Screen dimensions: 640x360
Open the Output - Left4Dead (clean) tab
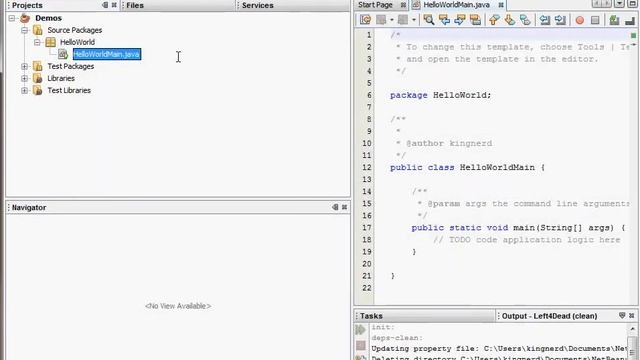coord(549,316)
